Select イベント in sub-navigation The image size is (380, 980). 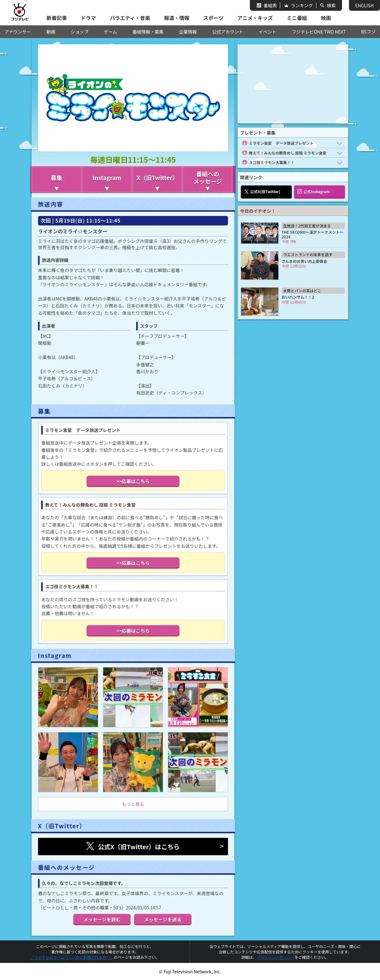click(x=267, y=32)
